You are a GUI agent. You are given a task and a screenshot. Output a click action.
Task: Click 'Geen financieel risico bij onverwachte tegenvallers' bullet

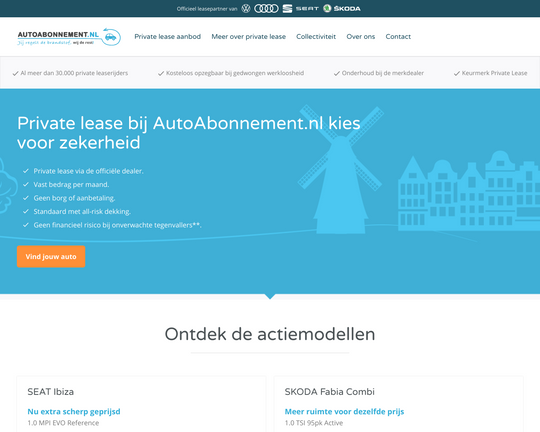(117, 225)
